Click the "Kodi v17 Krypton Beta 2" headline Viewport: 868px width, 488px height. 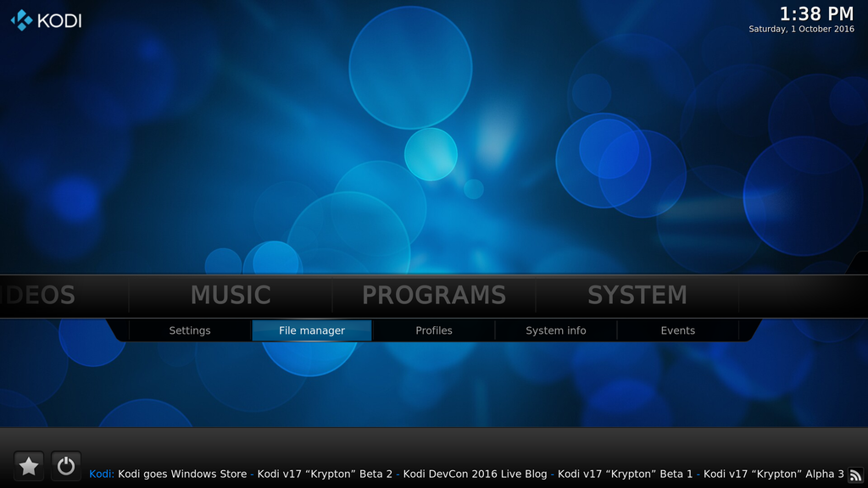pos(325,474)
